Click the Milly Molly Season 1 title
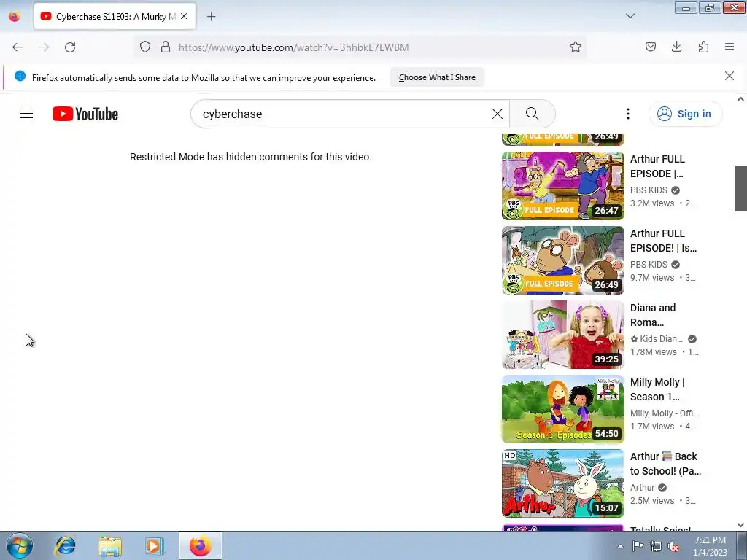The height and width of the screenshot is (560, 747). pos(657,389)
